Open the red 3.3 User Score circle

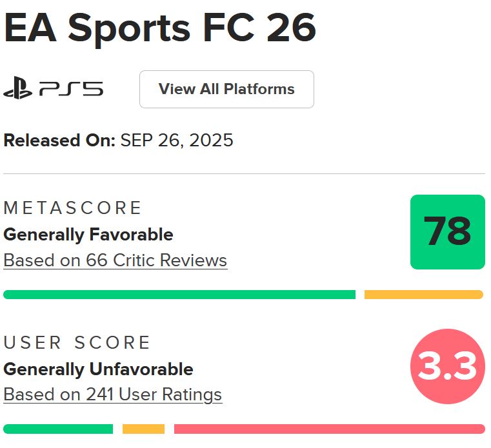click(x=447, y=366)
